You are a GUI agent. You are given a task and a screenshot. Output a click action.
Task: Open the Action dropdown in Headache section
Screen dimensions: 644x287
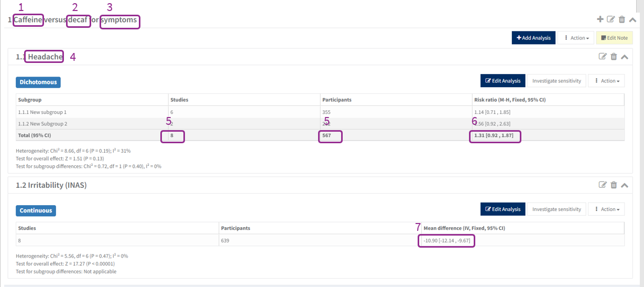coord(606,81)
